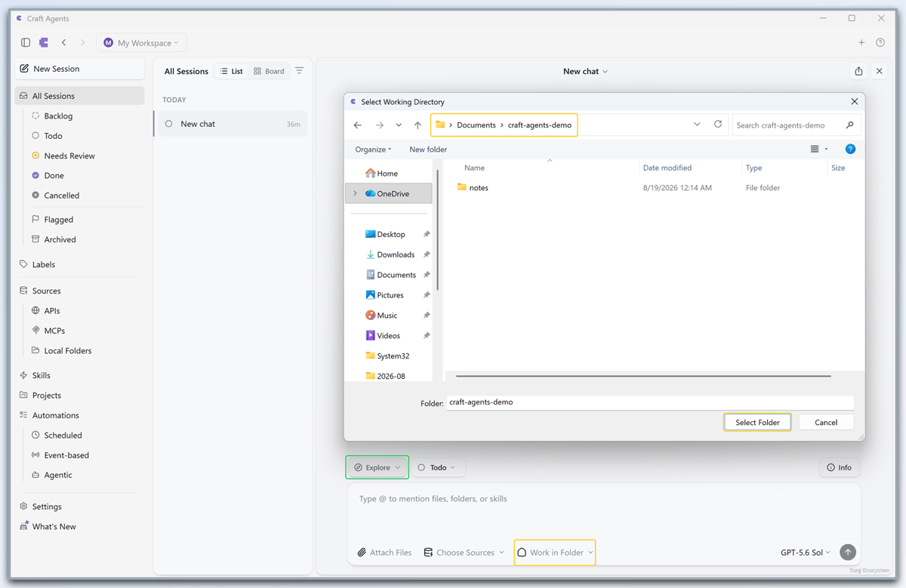Sort by Date modified column
906x588 pixels.
(667, 168)
